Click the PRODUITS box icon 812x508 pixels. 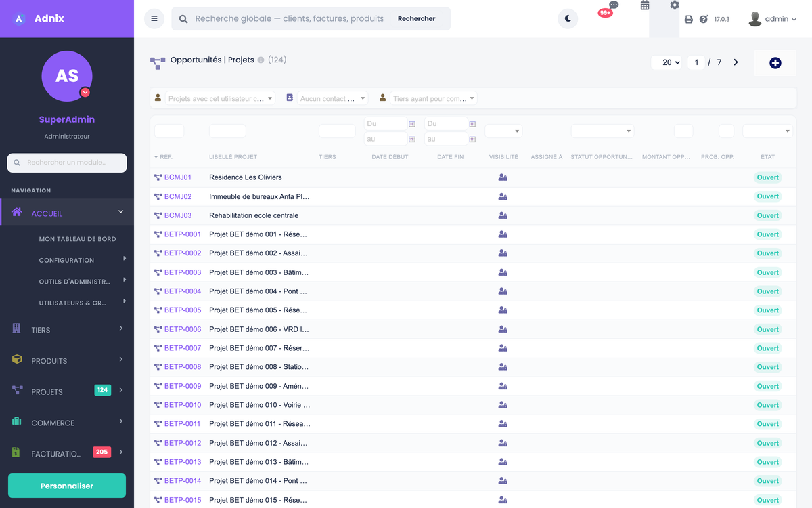tap(17, 360)
